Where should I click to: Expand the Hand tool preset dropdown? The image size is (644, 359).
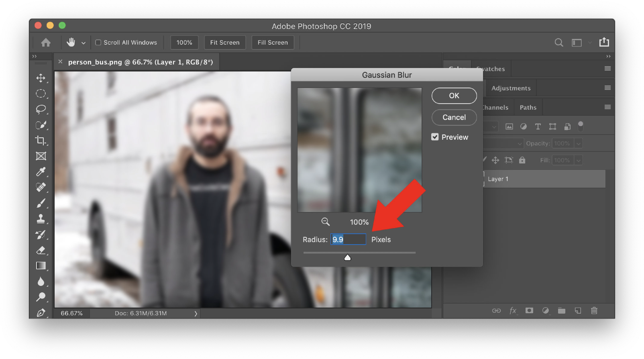(x=84, y=43)
